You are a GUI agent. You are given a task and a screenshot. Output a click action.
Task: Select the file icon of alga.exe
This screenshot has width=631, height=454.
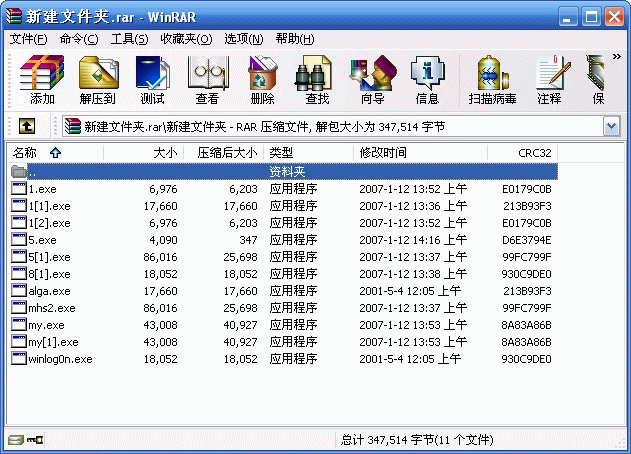[x=19, y=290]
